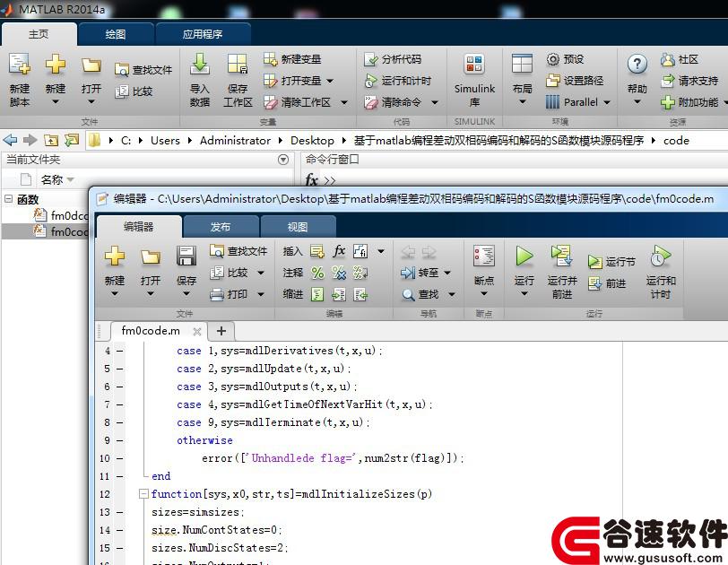Open the Simulink Library icon
Screen dimensions: 728x565
[474, 65]
